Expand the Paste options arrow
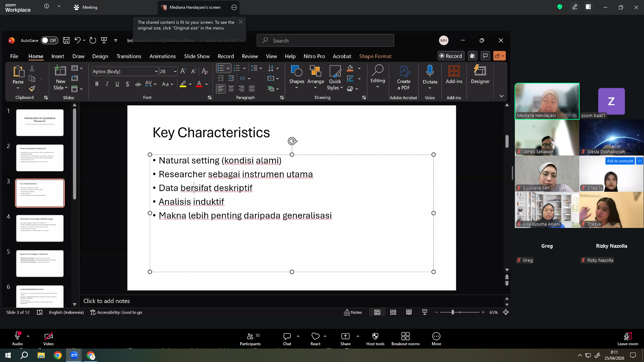644x362 pixels. 18,88
